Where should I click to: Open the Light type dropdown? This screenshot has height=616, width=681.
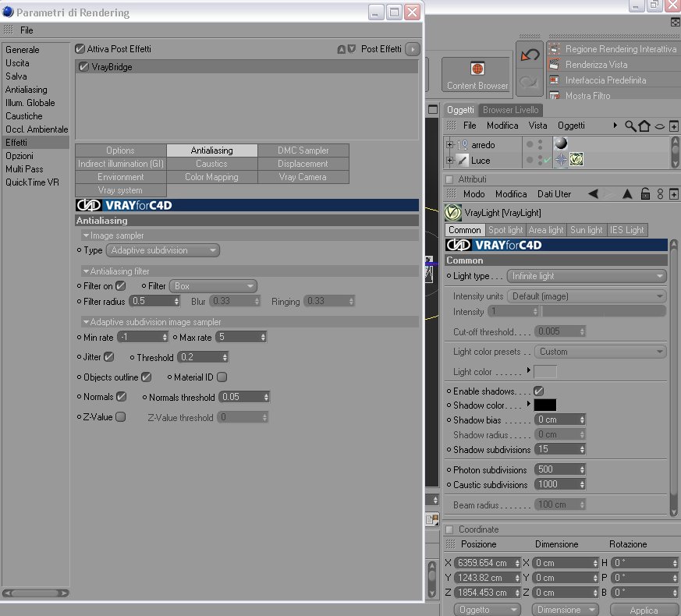pyautogui.click(x=587, y=276)
